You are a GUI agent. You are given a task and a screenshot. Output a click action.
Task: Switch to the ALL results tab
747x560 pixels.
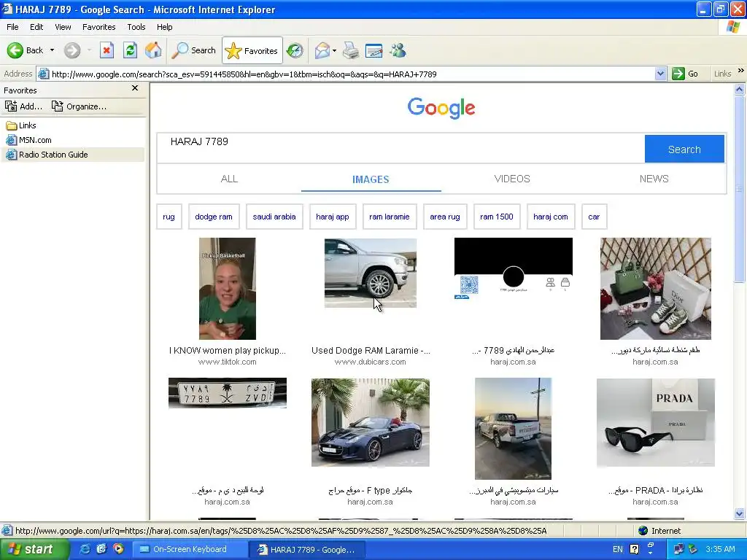click(x=229, y=179)
